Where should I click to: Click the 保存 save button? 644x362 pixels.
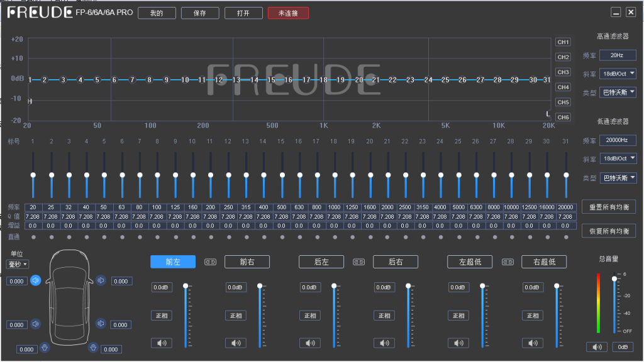pyautogui.click(x=200, y=13)
